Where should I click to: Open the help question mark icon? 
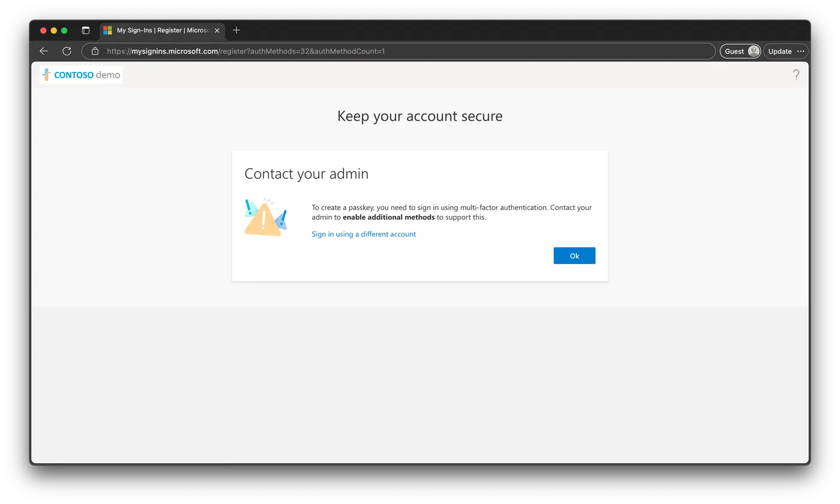(x=796, y=75)
